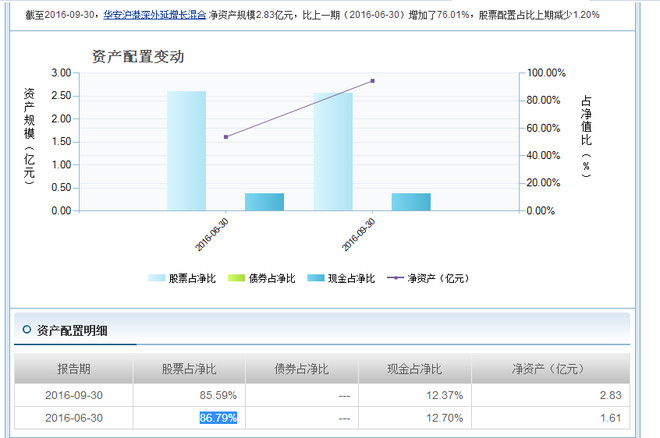The width and height of the screenshot is (660, 438).
Task: Click the 报告期 column header
Action: 74,369
